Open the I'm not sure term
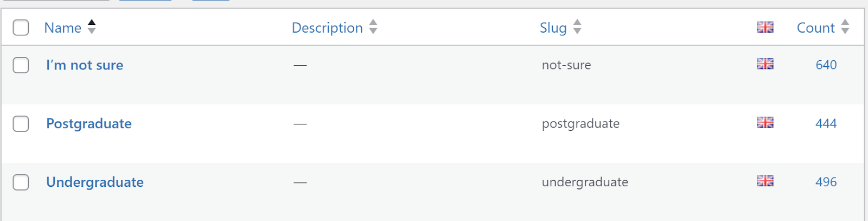Image resolution: width=868 pixels, height=221 pixels. click(x=85, y=65)
